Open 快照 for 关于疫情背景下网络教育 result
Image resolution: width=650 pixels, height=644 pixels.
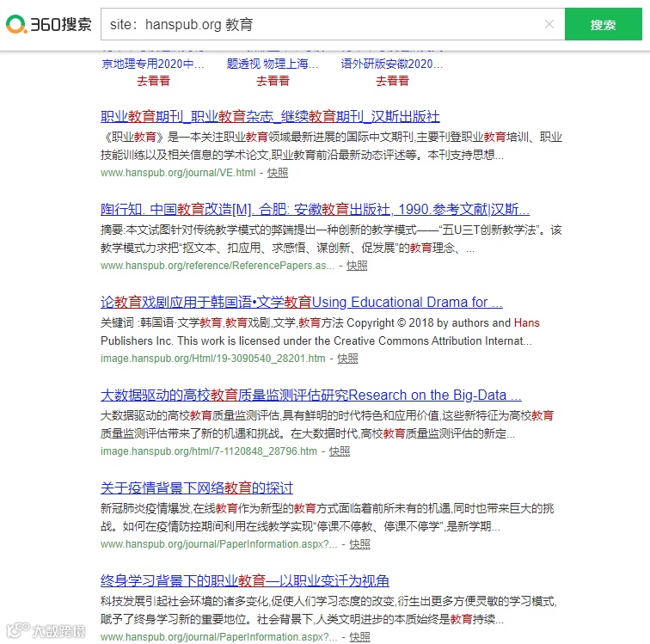pos(359,544)
